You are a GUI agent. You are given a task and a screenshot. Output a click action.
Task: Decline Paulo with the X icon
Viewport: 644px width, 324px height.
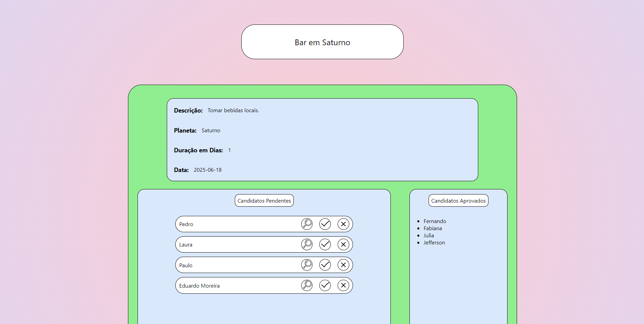tap(343, 265)
